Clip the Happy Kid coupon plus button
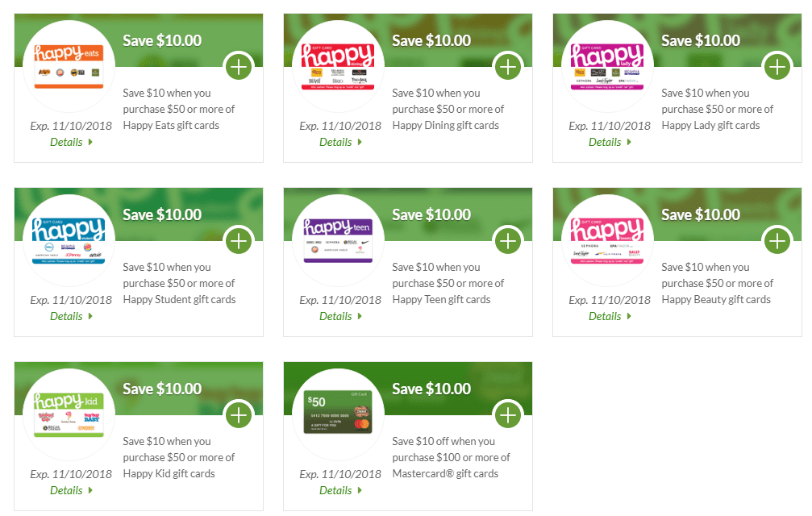This screenshot has height=516, width=812. tap(239, 415)
